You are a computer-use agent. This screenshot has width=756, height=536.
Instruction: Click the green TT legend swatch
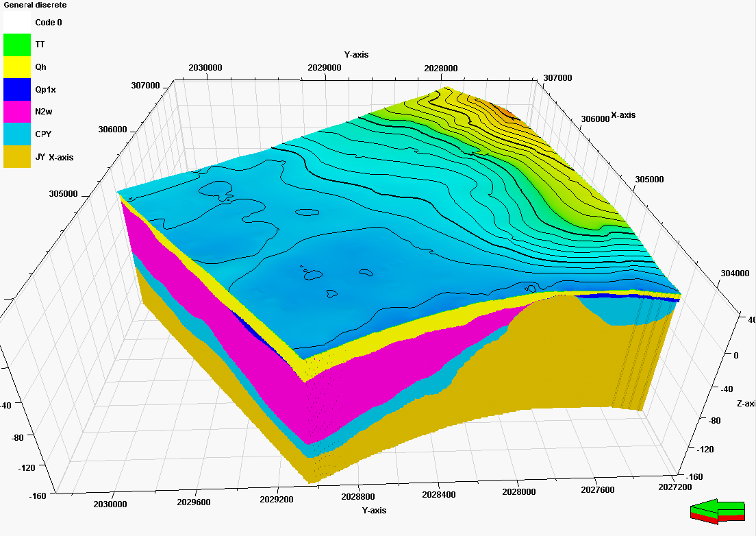click(16, 45)
